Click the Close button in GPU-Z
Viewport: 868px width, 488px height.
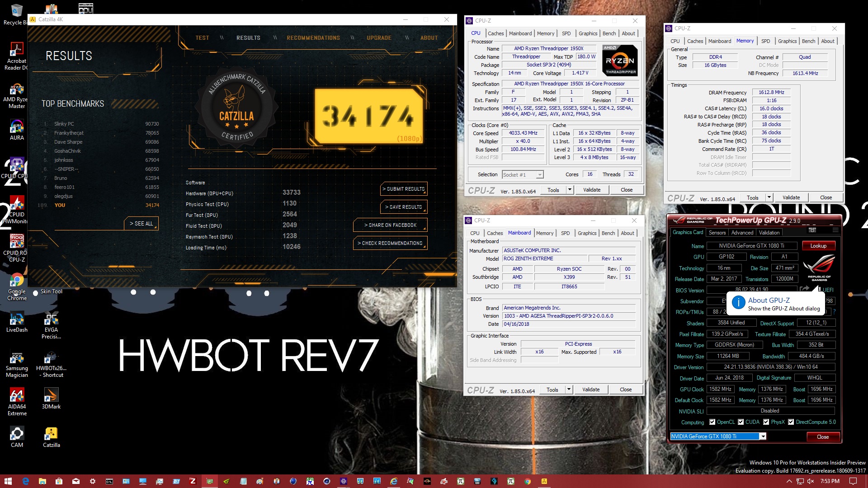[823, 437]
